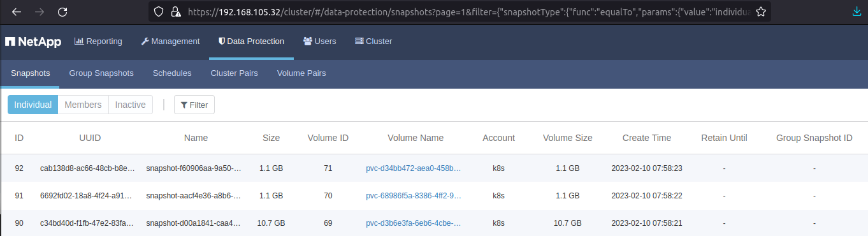Click snapshot name snapshot-aacf4e36-a8b6
This screenshot has width=868, height=236.
coord(194,196)
